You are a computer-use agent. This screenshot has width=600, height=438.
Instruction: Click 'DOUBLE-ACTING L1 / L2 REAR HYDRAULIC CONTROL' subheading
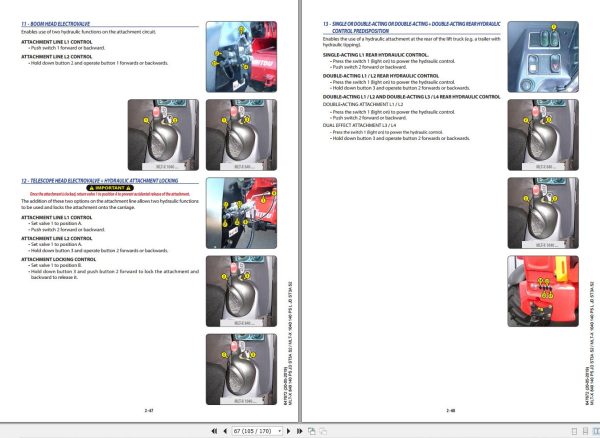tap(381, 76)
